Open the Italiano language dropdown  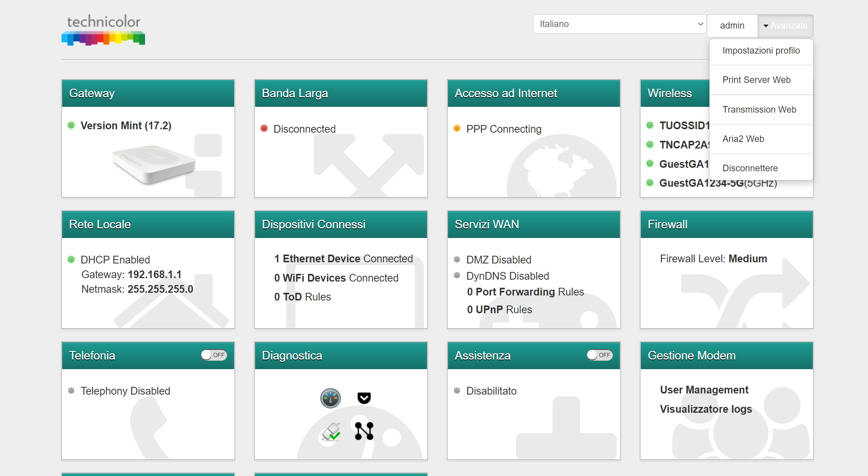click(x=620, y=24)
